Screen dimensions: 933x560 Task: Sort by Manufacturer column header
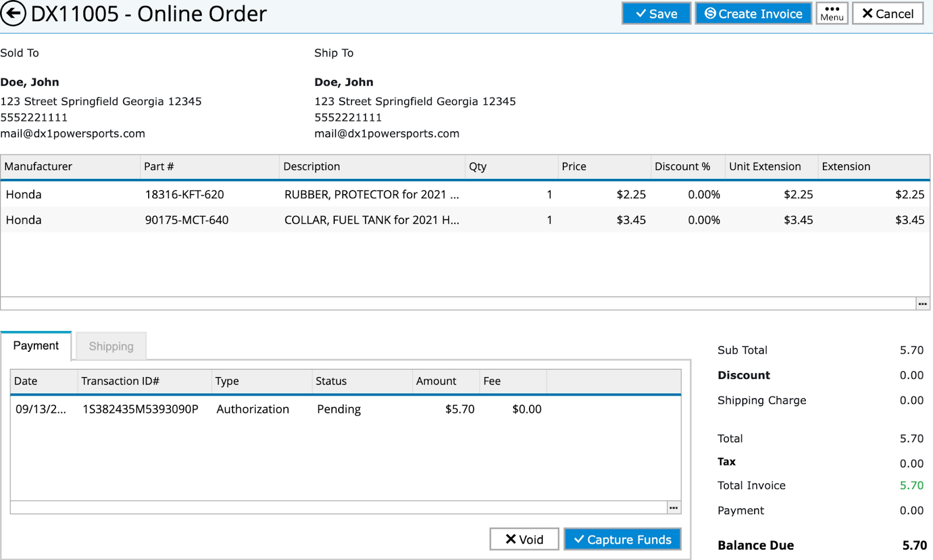(71, 167)
